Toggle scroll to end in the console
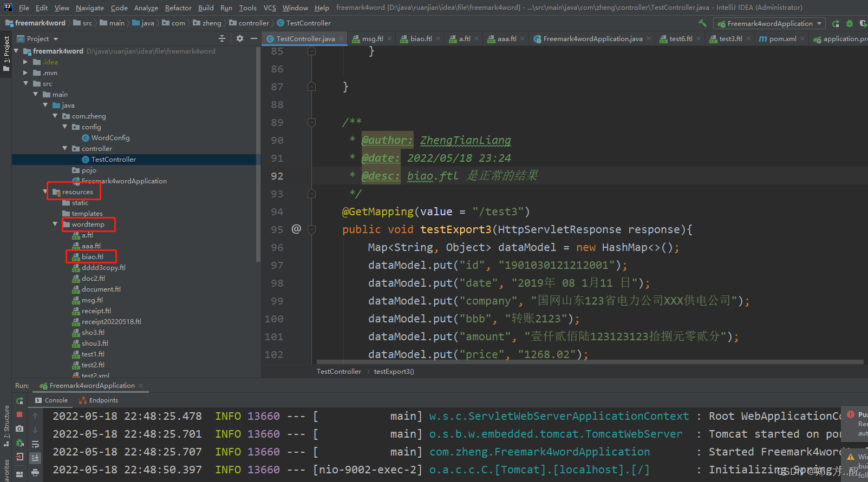Viewport: 868px width, 482px height. (x=35, y=458)
